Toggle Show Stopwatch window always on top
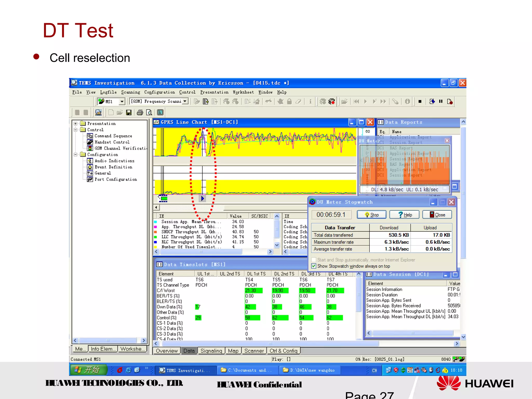The image size is (532, 399). (x=314, y=266)
